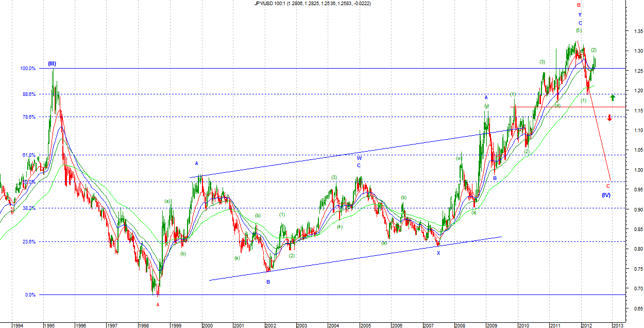This screenshot has width=644, height=328.
Task: Click the red C label at projection end
Action: pyautogui.click(x=608, y=186)
